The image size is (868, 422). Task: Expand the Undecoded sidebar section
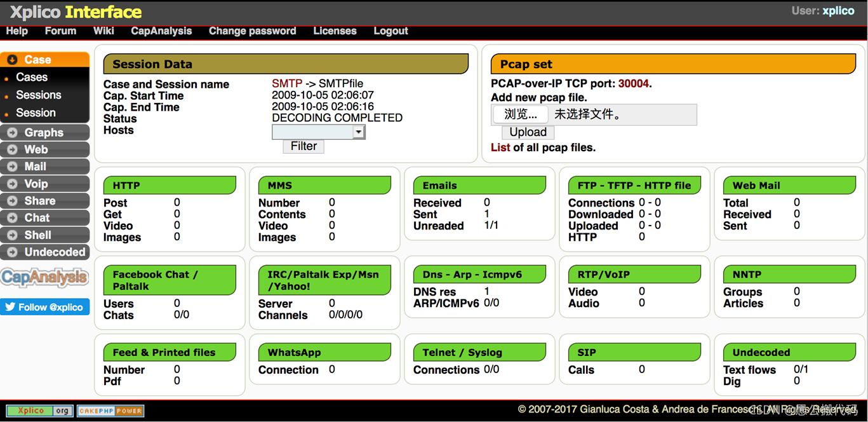tap(44, 252)
